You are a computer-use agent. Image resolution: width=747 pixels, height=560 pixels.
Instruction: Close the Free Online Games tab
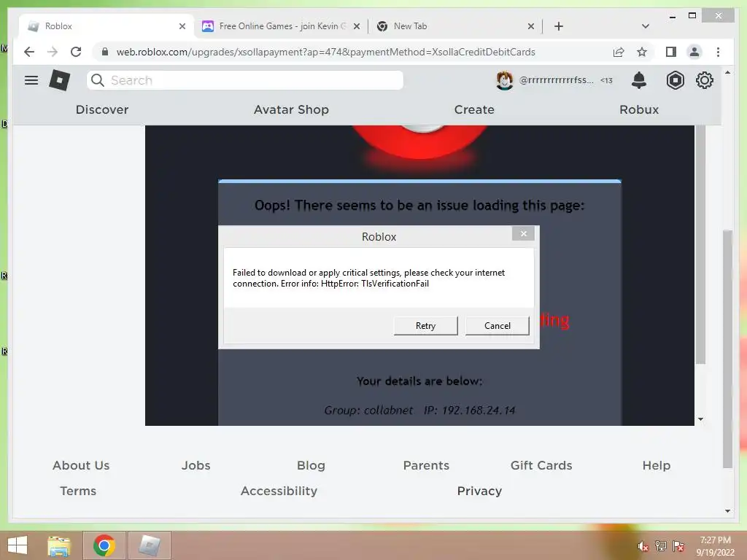tap(357, 26)
